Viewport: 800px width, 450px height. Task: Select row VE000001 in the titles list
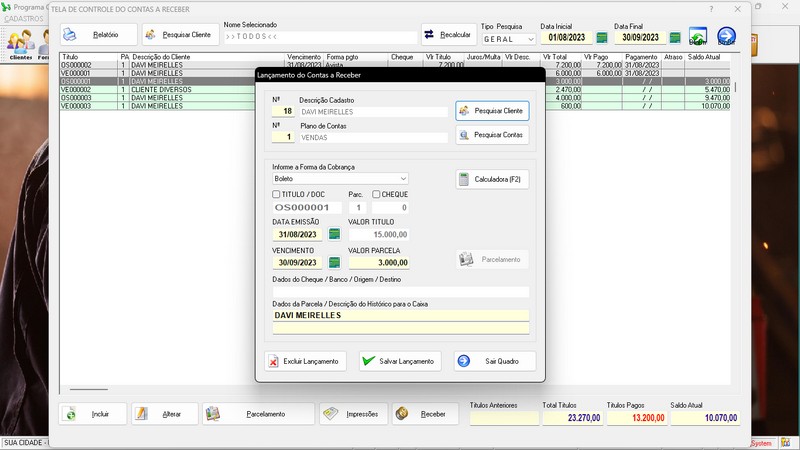click(x=395, y=73)
